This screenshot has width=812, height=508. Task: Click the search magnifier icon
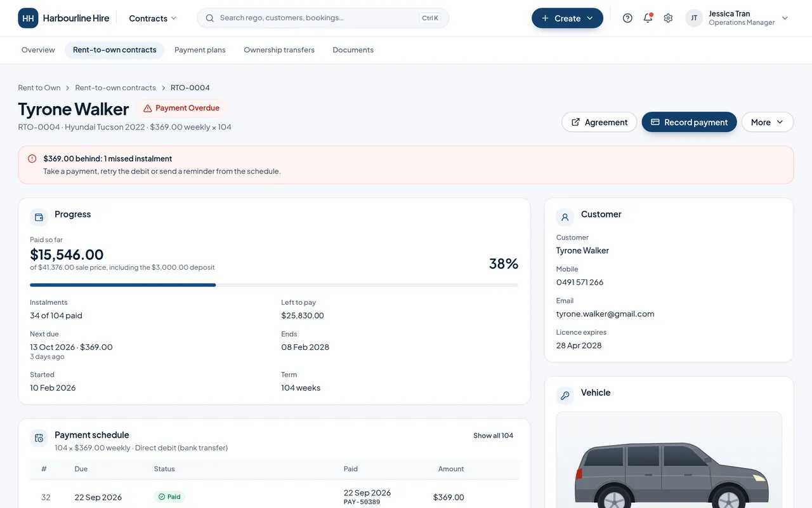(210, 18)
